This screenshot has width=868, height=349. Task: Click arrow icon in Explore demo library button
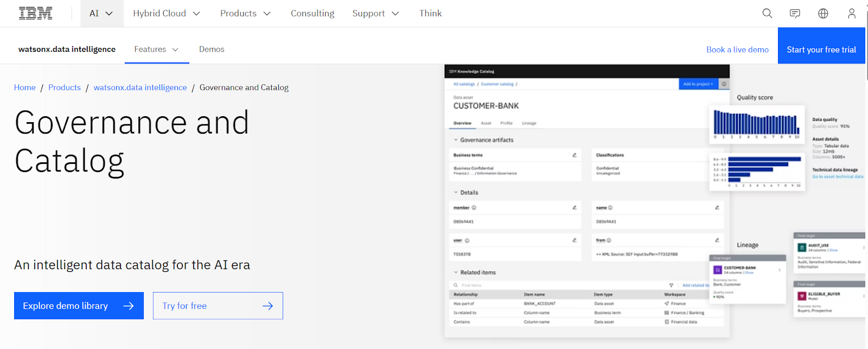(129, 306)
